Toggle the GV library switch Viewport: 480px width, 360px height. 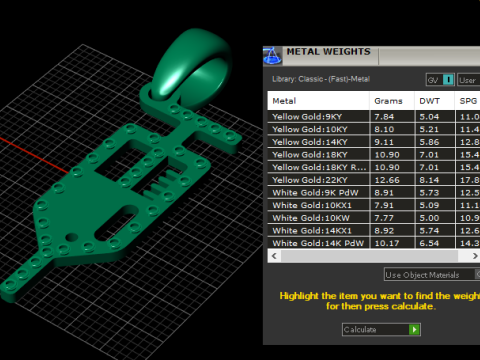(x=440, y=80)
